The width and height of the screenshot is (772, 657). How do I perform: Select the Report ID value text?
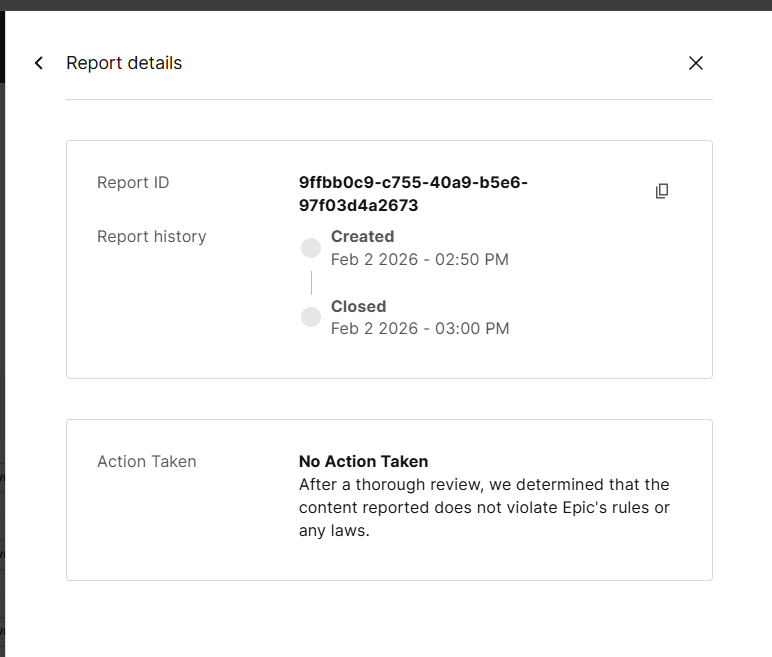pos(413,194)
